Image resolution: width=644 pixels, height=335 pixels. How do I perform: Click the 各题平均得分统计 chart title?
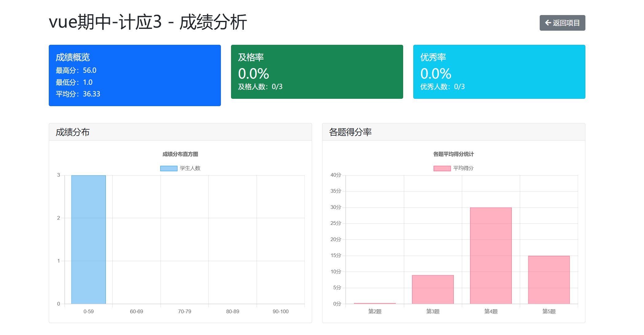[453, 154]
